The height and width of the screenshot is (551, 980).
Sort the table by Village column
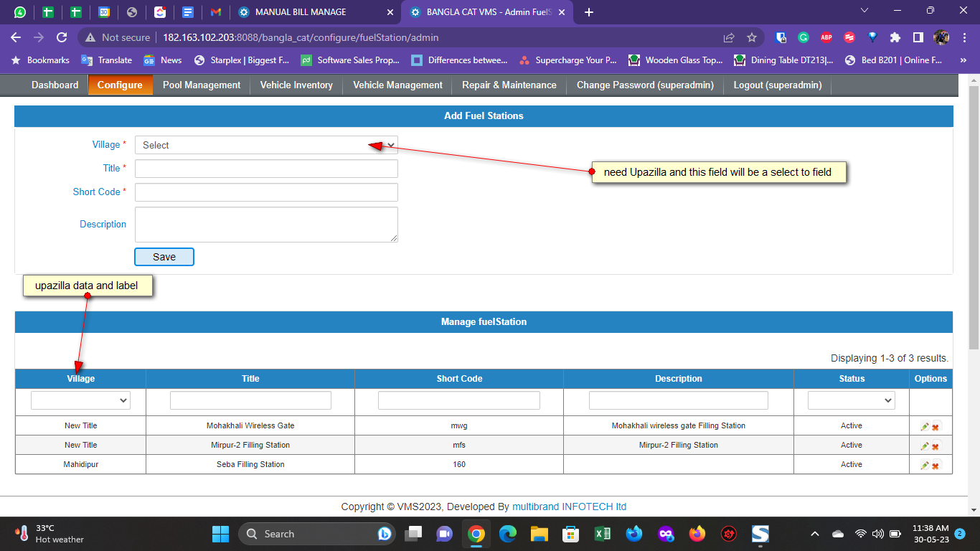click(x=80, y=379)
